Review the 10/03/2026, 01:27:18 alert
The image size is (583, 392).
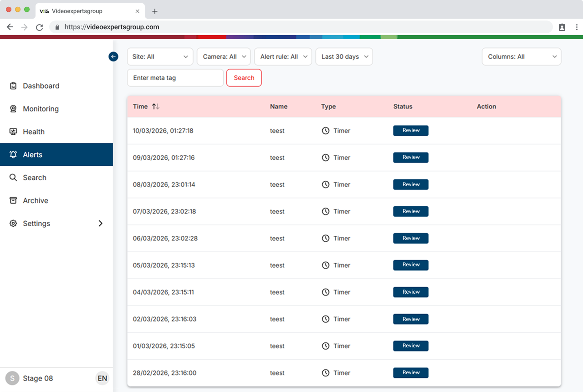click(x=411, y=131)
